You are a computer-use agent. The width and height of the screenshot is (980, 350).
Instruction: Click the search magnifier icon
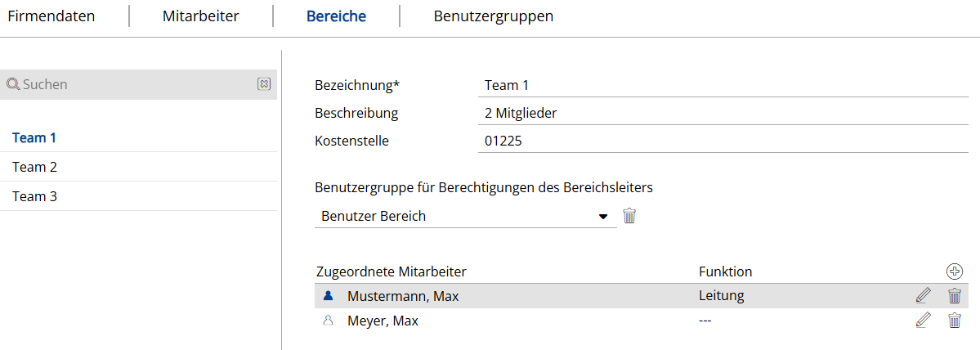pos(13,84)
